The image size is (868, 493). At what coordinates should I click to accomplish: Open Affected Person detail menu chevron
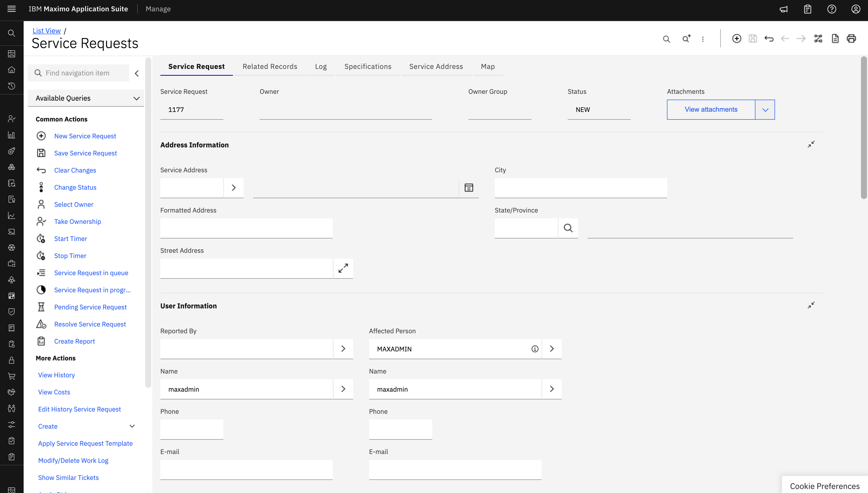(552, 349)
